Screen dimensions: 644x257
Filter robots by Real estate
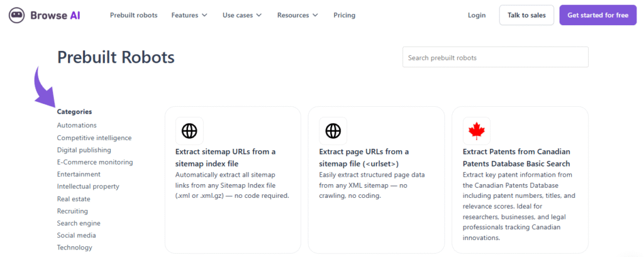74,199
